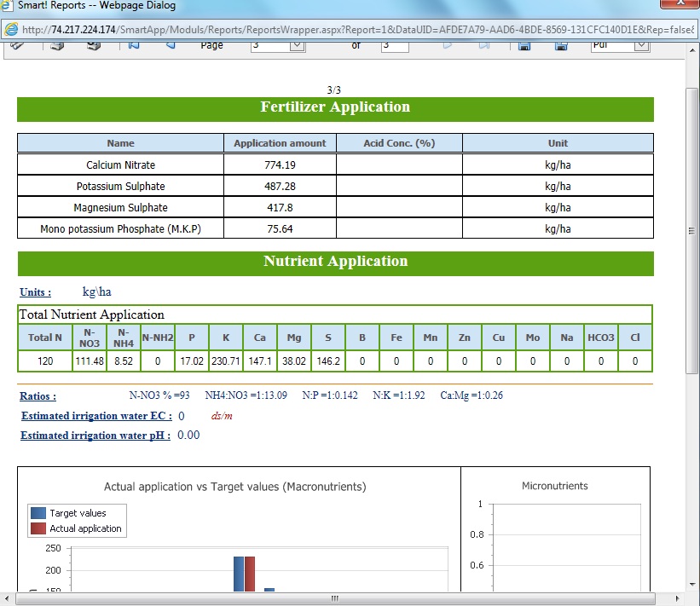The image size is (700, 606).
Task: Click the application amount '75.64'
Action: [x=280, y=229]
